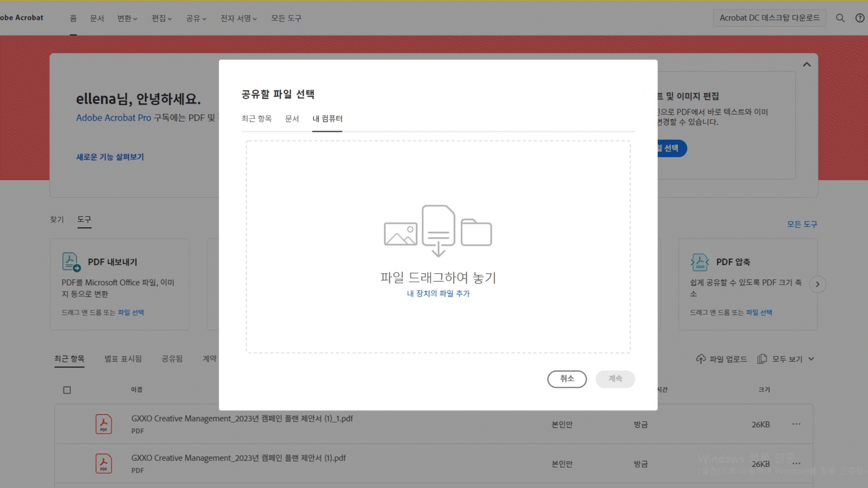Image resolution: width=868 pixels, height=488 pixels.
Task: Switch to the 문서 dialog tab
Action: click(x=292, y=119)
